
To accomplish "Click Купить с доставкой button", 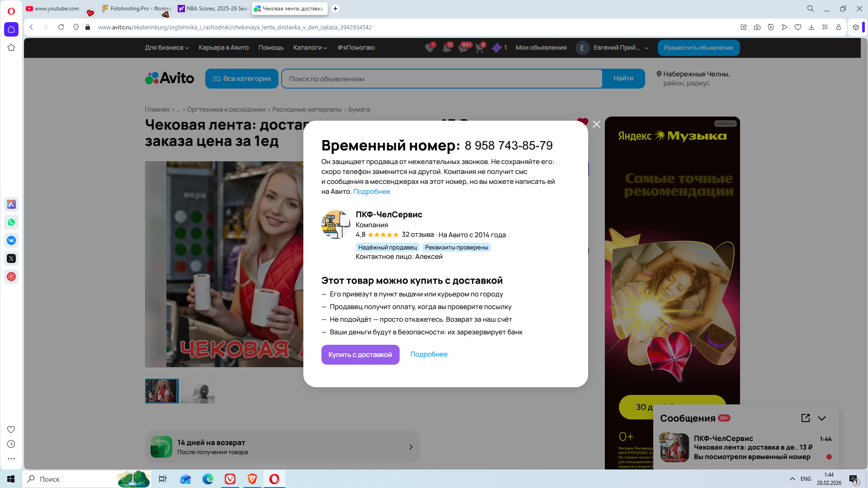I will 360,355.
